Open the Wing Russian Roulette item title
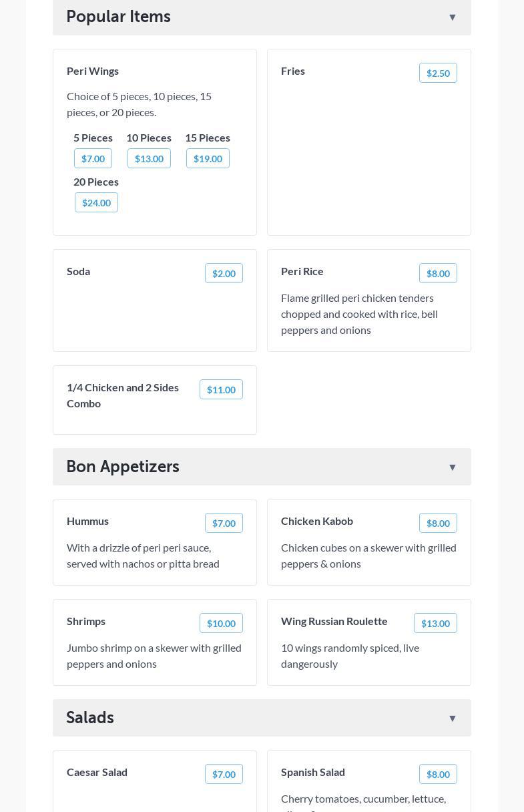524x812 pixels. [x=334, y=621]
